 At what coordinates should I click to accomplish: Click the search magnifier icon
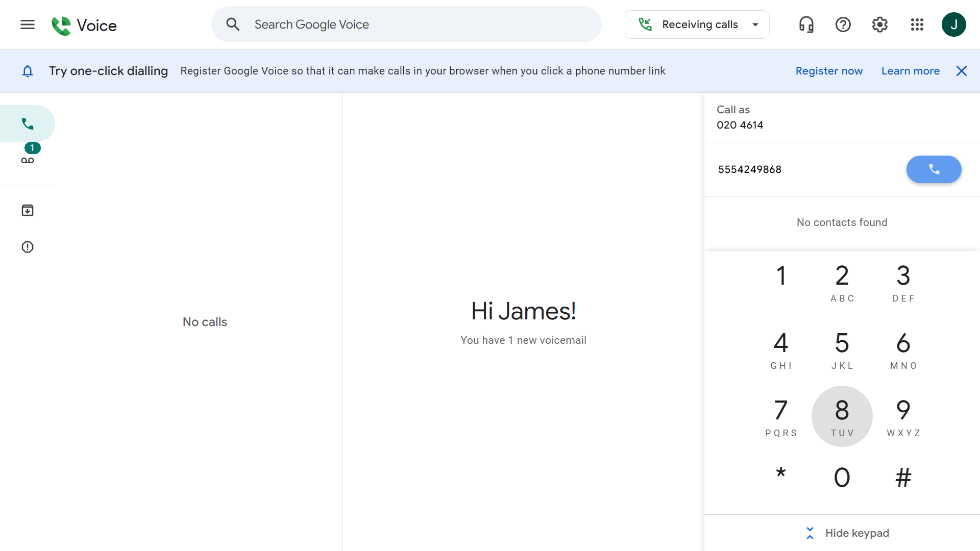(x=232, y=24)
